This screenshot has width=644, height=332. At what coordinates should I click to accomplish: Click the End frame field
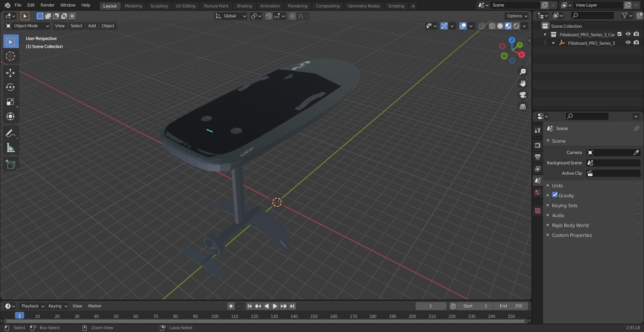point(511,306)
